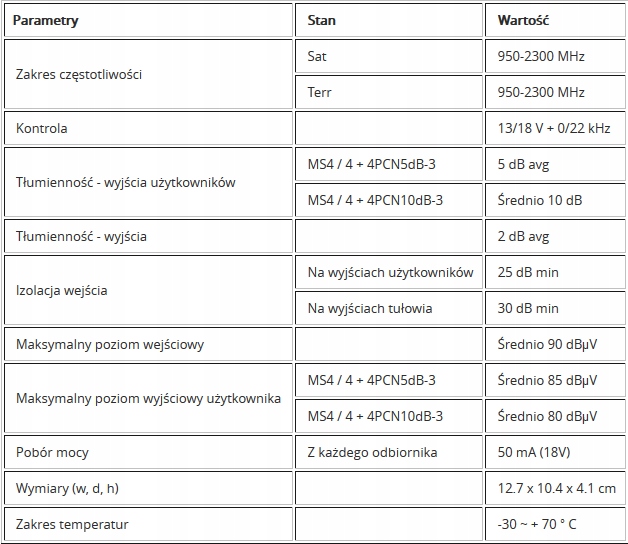Click the Parametry column header
The image size is (628, 544).
coord(45,20)
